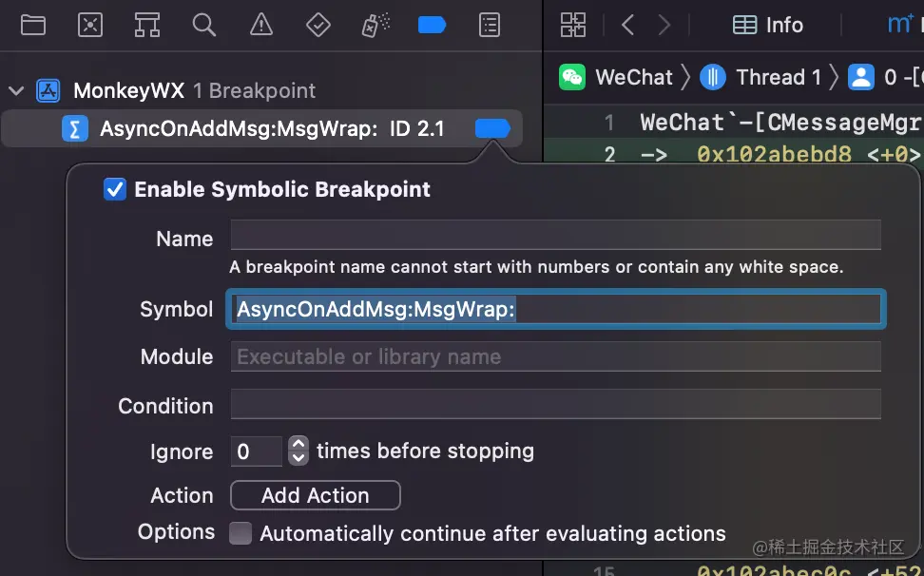924x576 pixels.
Task: Open the Report navigator list icon
Action: click(490, 26)
